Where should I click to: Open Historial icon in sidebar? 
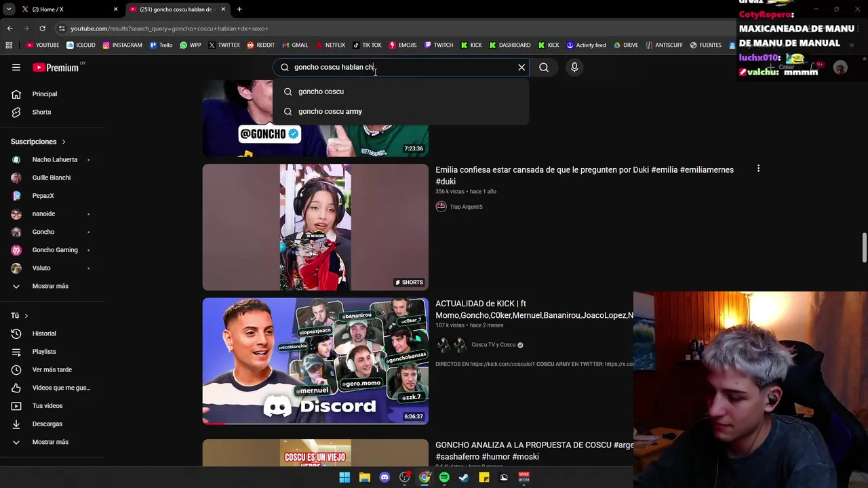(x=16, y=333)
